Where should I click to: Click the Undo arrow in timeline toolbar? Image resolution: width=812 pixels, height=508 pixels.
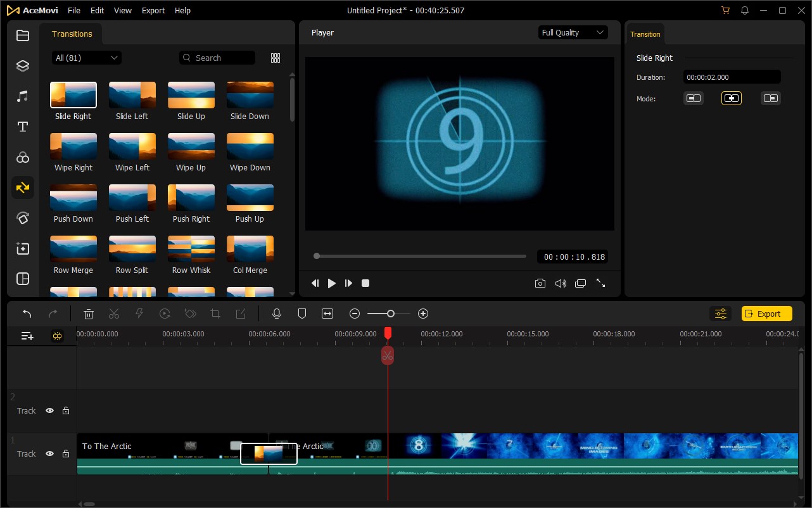pos(27,314)
